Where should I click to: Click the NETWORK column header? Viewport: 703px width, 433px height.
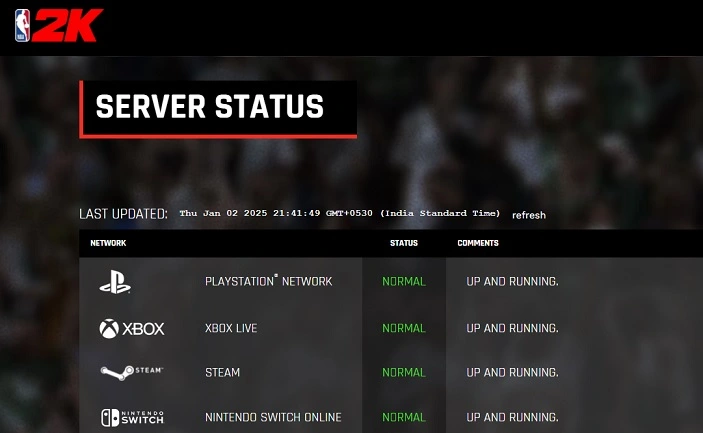(108, 243)
